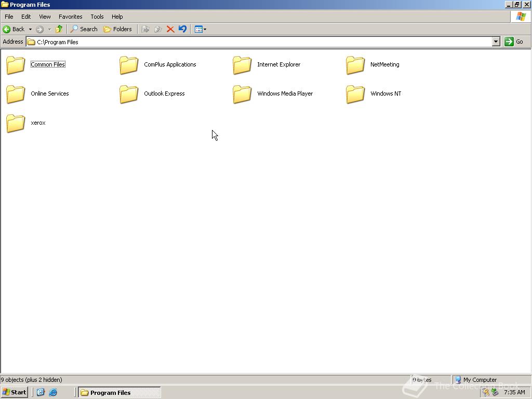Open the File menu
The width and height of the screenshot is (532, 399).
coord(9,17)
